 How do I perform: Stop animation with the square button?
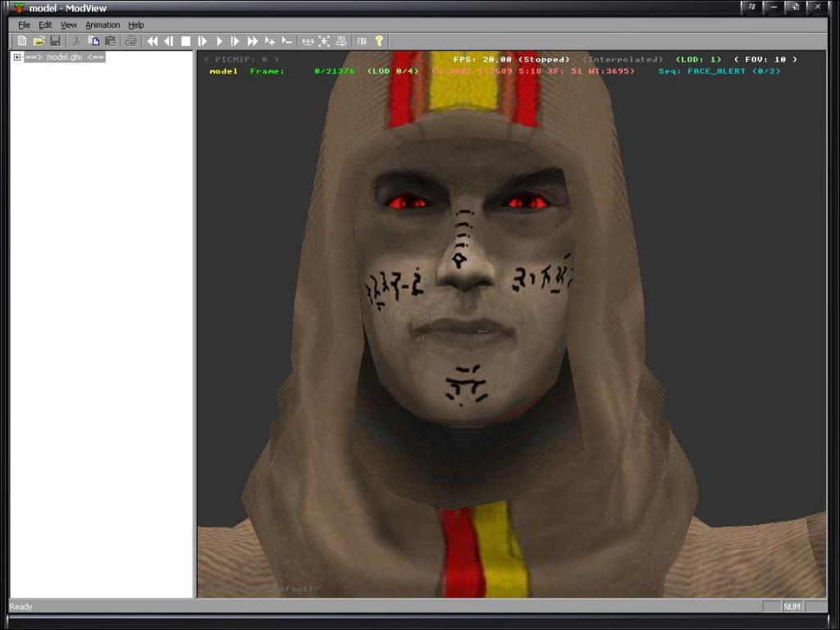point(185,41)
